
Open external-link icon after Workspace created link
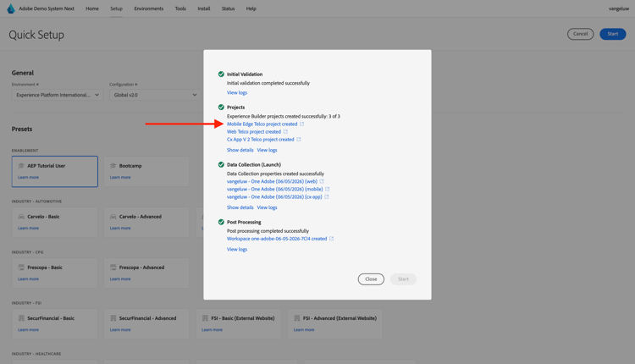[x=332, y=239]
